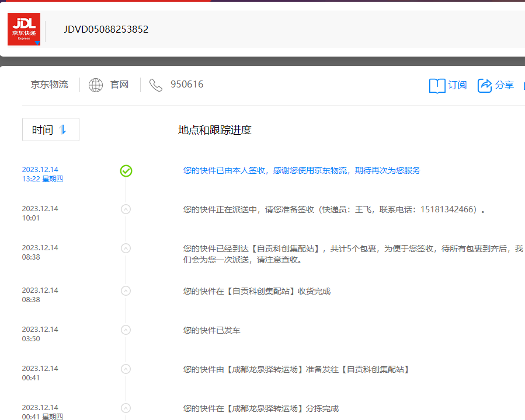Click the 2023.12.14 00:41 星期四 timestamp
The image size is (525, 420).
click(x=43, y=412)
